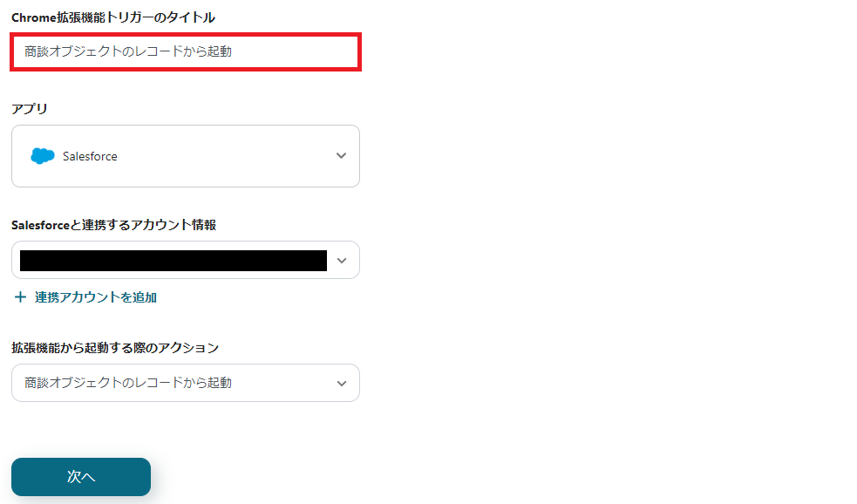This screenshot has width=857, height=504.
Task: Open the 拡張機能から起動する際のアクション dropdown
Action: point(185,383)
